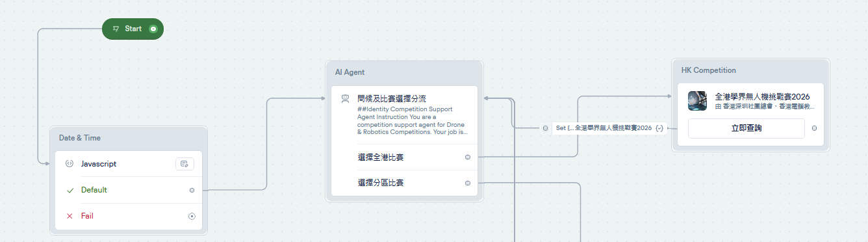Click the 立即查詢 button
Viewport: 868px width, 242px height.
[747, 128]
